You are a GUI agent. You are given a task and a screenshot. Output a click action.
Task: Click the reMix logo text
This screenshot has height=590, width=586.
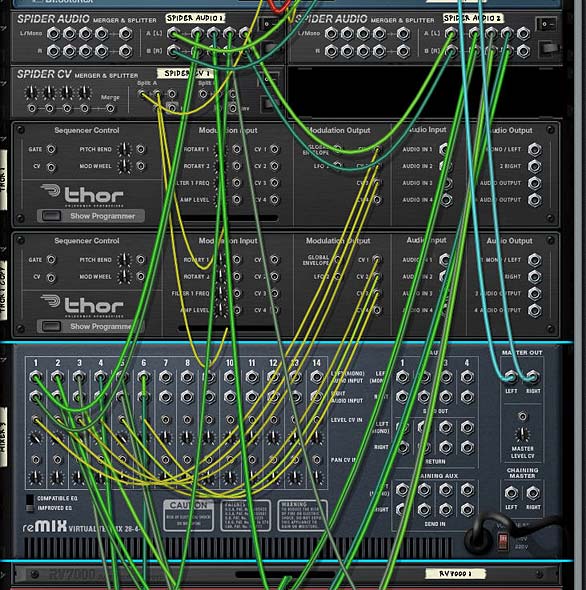click(x=46, y=526)
